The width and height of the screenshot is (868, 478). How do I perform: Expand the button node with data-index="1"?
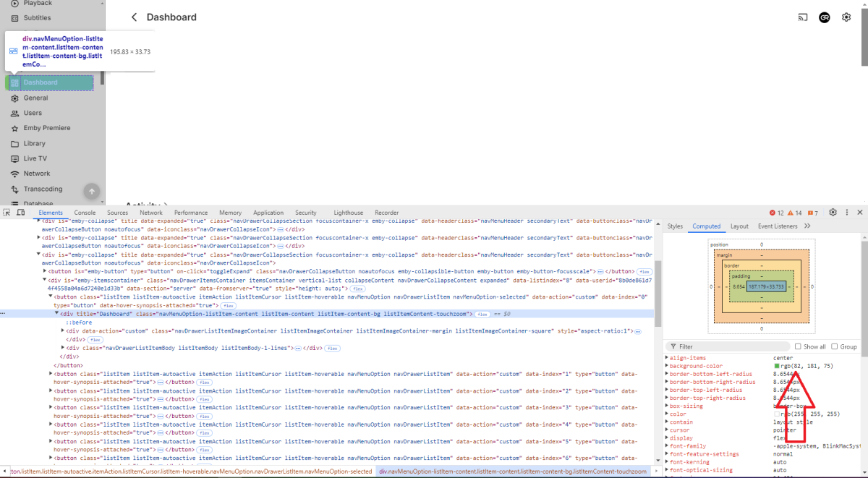coord(51,374)
